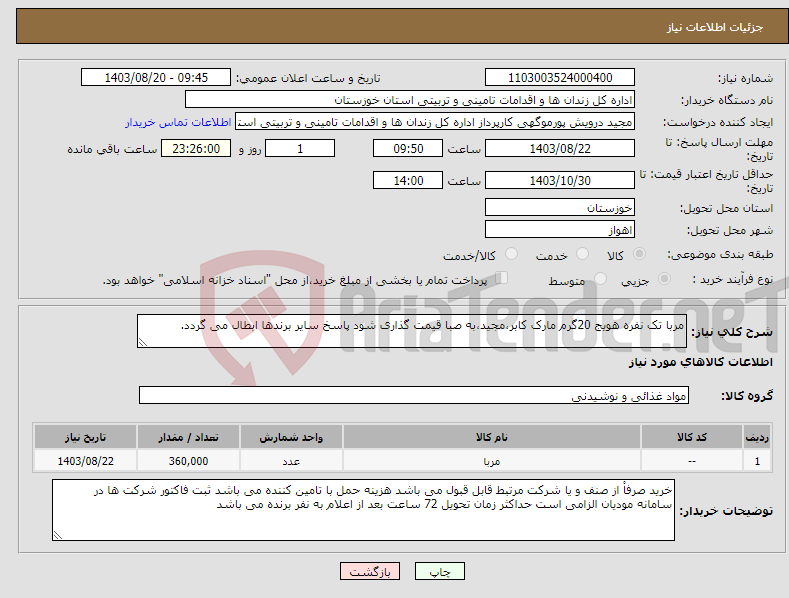Click the unit cell عدد

tap(291, 461)
